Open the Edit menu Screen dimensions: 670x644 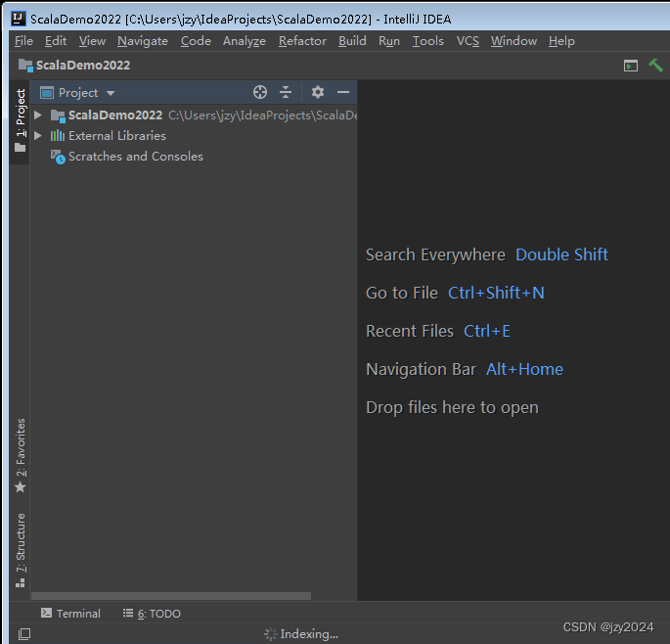pos(56,41)
